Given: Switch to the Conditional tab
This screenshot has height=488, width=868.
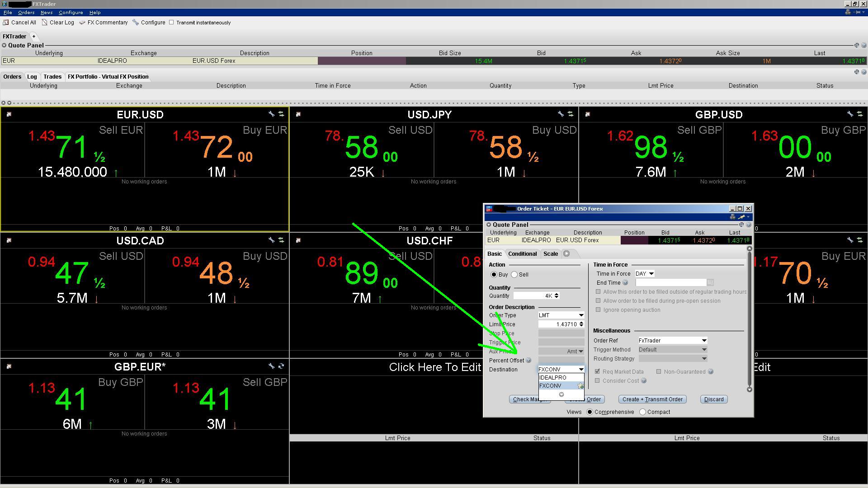Looking at the screenshot, I should (522, 254).
